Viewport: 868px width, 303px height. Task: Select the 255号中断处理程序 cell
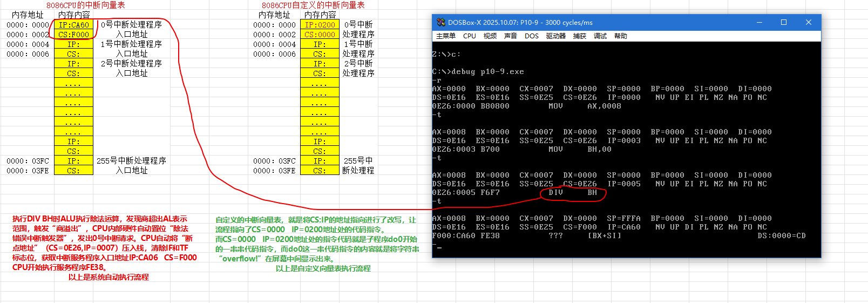click(131, 161)
